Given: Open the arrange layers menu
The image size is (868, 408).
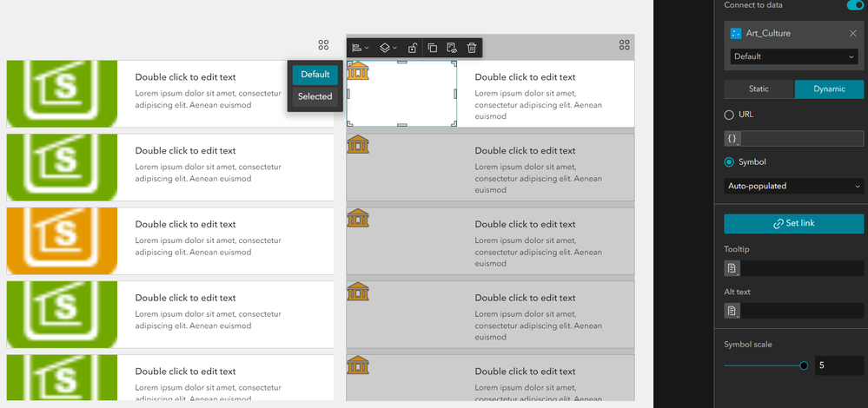Looking at the screenshot, I should pyautogui.click(x=388, y=48).
